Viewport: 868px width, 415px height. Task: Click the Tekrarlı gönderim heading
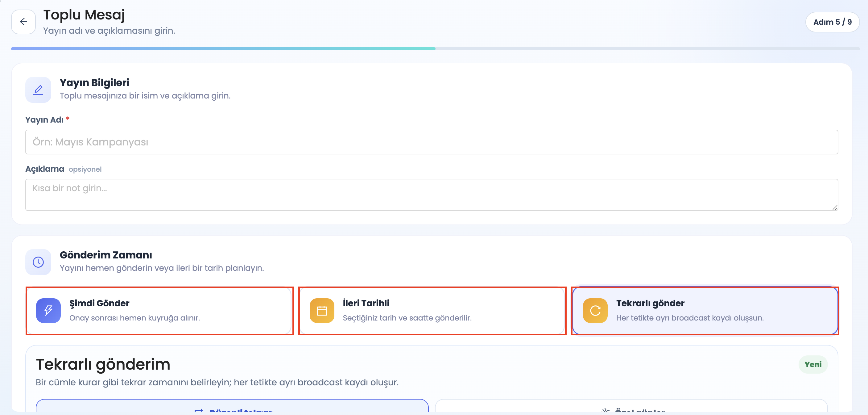coord(103,364)
